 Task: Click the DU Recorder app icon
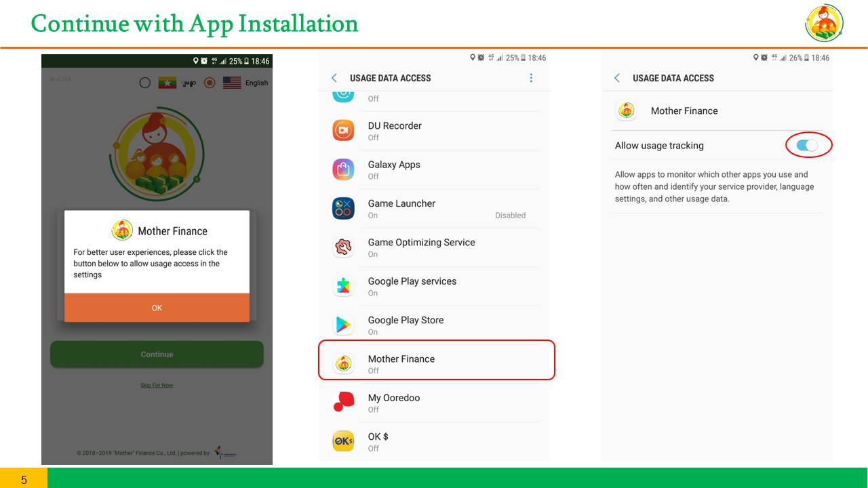coord(343,130)
